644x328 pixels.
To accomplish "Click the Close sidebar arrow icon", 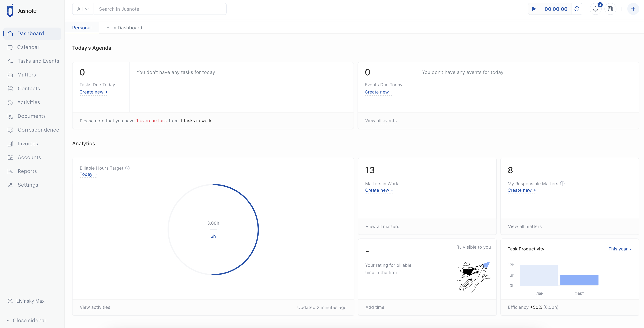I will 8,321.
